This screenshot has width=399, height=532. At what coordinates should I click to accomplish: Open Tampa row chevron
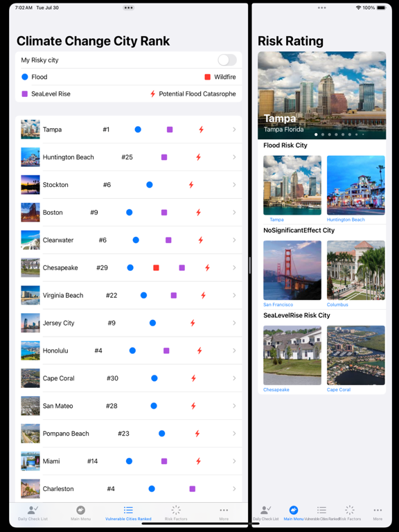pos(234,130)
